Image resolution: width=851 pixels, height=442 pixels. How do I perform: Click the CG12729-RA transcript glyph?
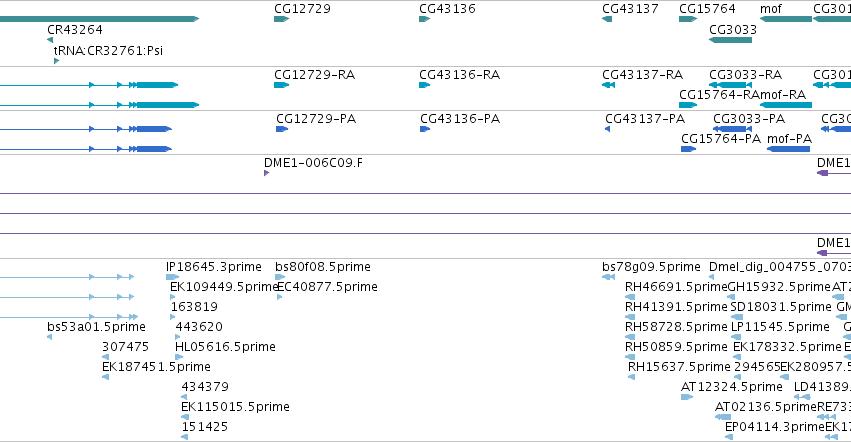pos(281,85)
